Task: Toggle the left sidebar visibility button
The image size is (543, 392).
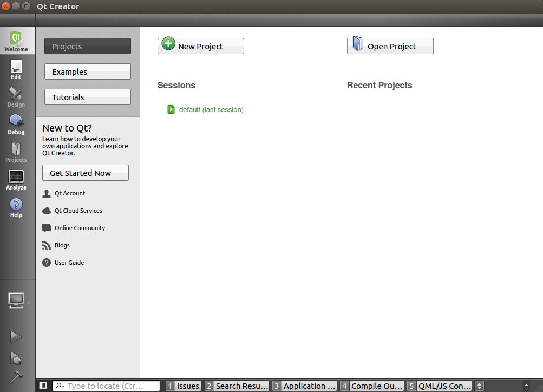Action: 43,386
